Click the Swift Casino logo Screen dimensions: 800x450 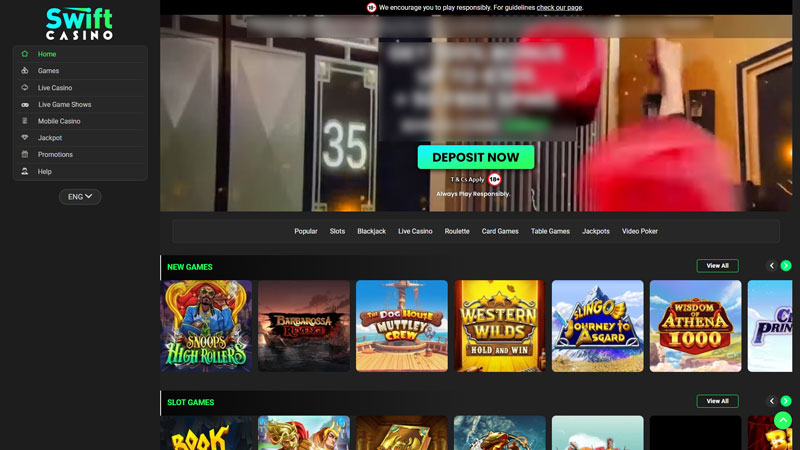click(80, 24)
